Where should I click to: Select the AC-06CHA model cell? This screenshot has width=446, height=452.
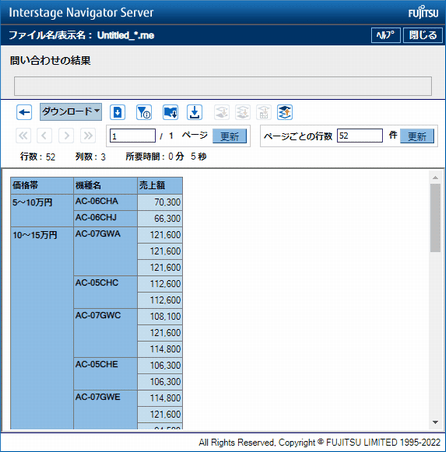pyautogui.click(x=105, y=202)
